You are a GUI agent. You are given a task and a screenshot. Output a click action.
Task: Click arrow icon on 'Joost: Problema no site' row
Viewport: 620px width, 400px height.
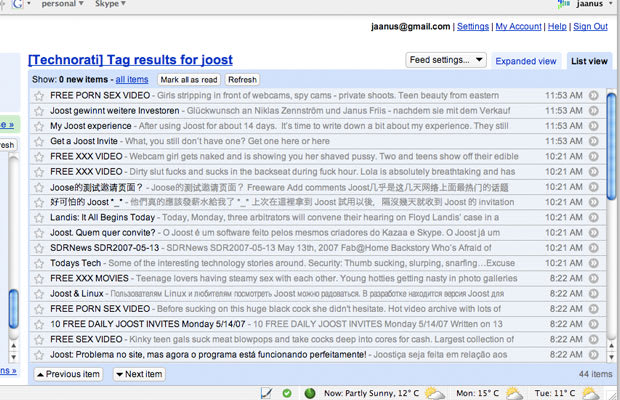coord(594,355)
